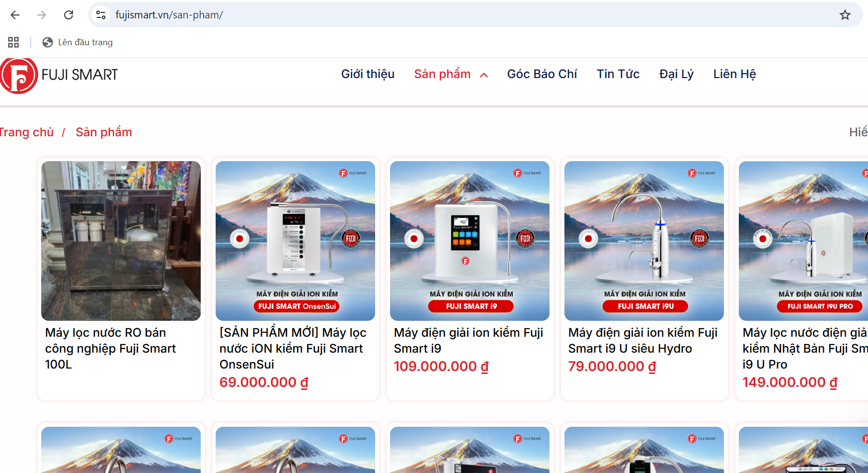The height and width of the screenshot is (473, 868).
Task: Open the 'Lên đầu trang' bookmark
Action: pos(78,42)
